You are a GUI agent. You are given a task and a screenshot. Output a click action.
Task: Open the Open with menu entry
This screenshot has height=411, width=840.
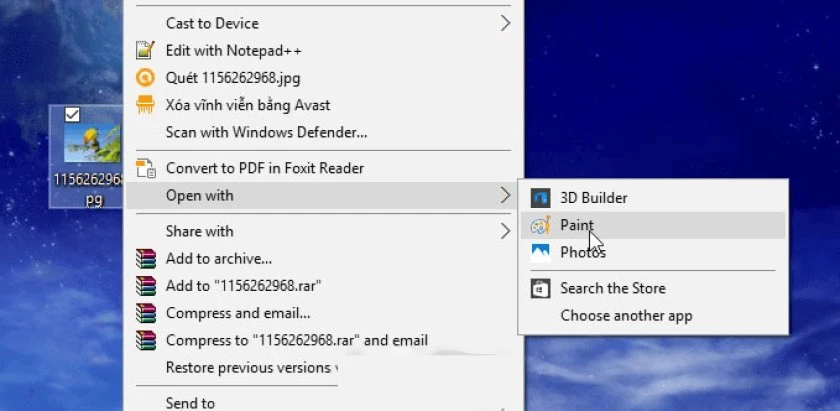324,196
